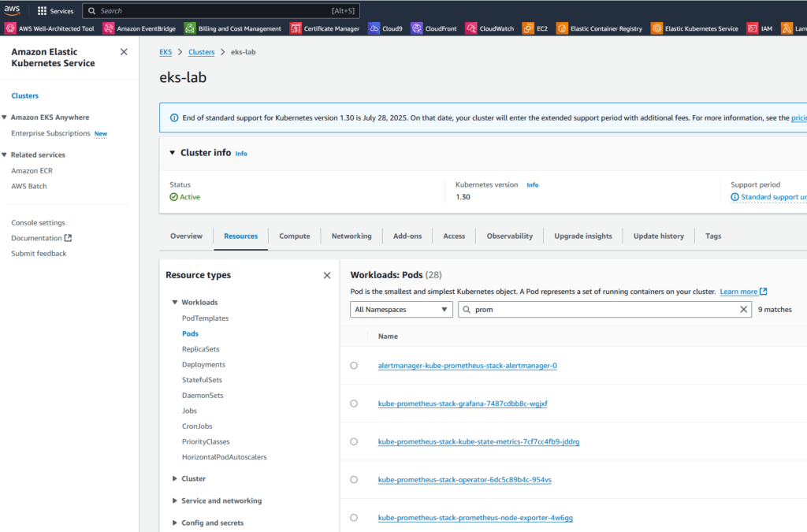
Task: Click the info icon in support banner
Action: click(x=174, y=117)
